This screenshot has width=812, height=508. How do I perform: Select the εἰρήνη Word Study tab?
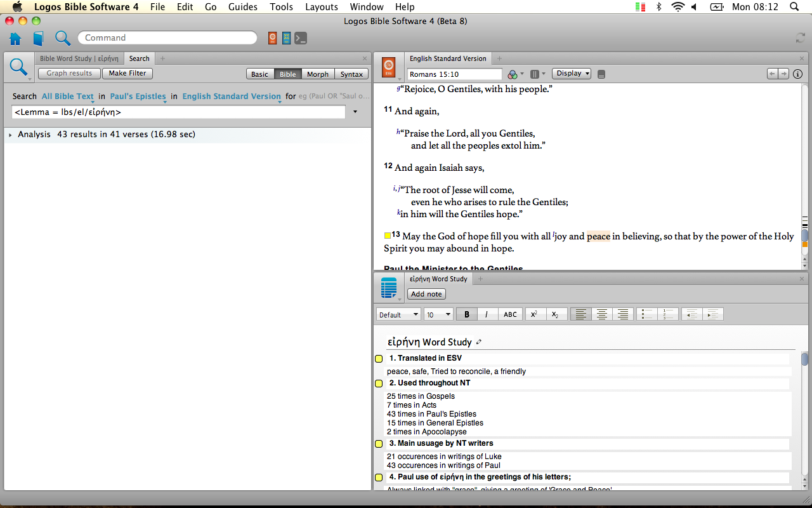tap(438, 279)
